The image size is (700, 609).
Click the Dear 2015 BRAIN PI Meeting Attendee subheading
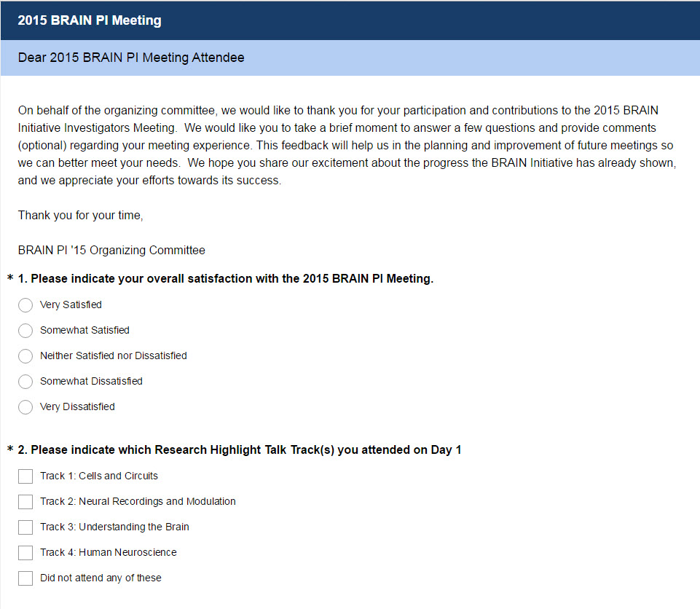pyautogui.click(x=131, y=58)
